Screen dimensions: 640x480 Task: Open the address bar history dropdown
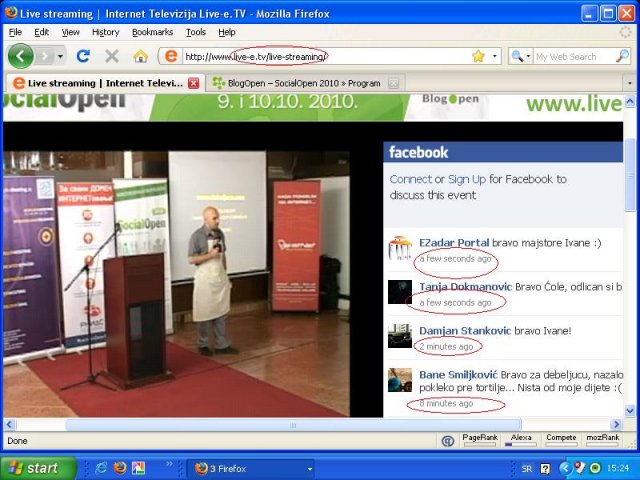[495, 56]
